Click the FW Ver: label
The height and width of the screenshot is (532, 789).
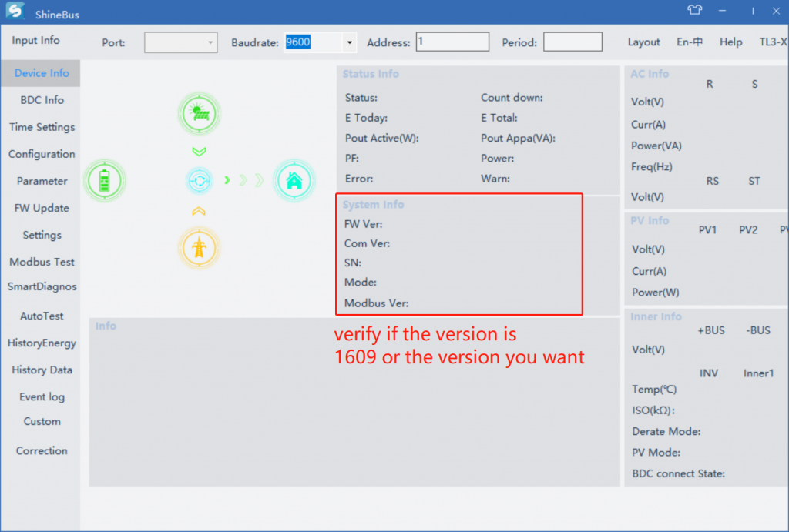point(363,224)
